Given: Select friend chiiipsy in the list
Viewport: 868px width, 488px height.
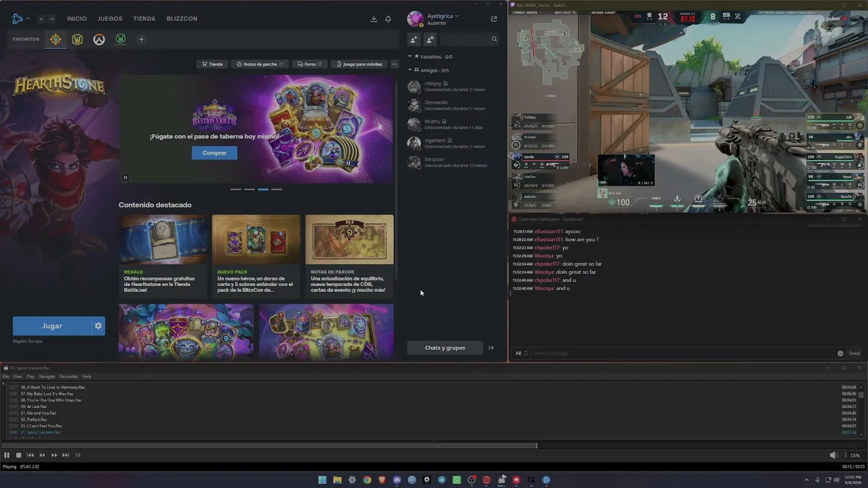Looking at the screenshot, I should (x=452, y=86).
